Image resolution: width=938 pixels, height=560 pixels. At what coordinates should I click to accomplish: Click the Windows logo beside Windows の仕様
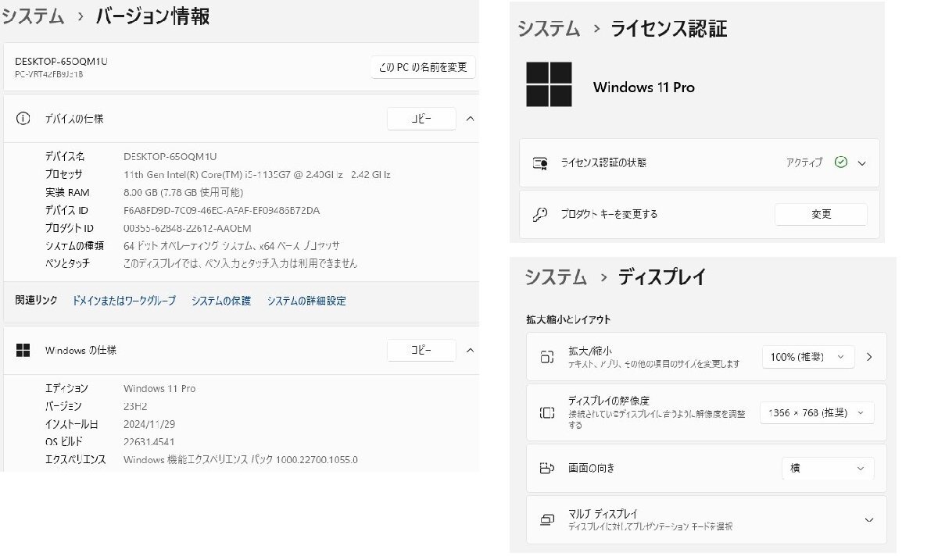point(23,350)
